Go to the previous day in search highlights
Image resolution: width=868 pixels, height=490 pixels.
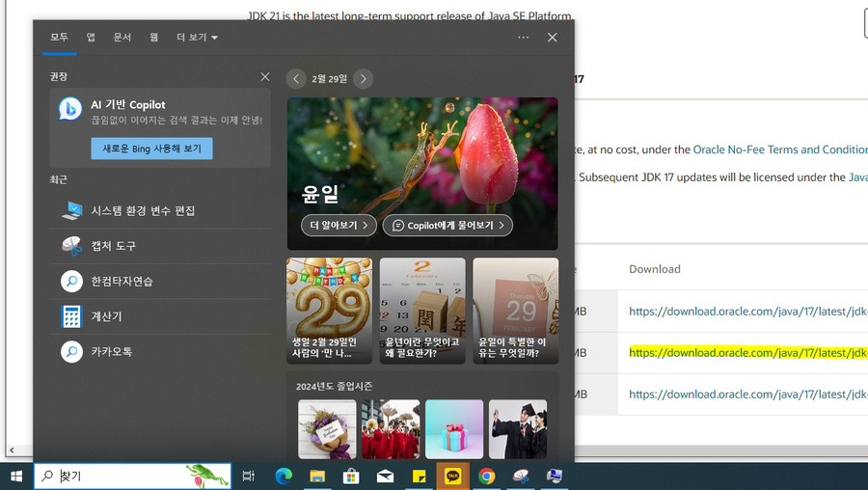coord(296,79)
